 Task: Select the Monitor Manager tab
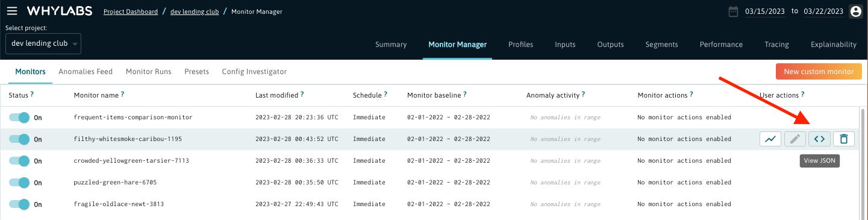coord(457,45)
